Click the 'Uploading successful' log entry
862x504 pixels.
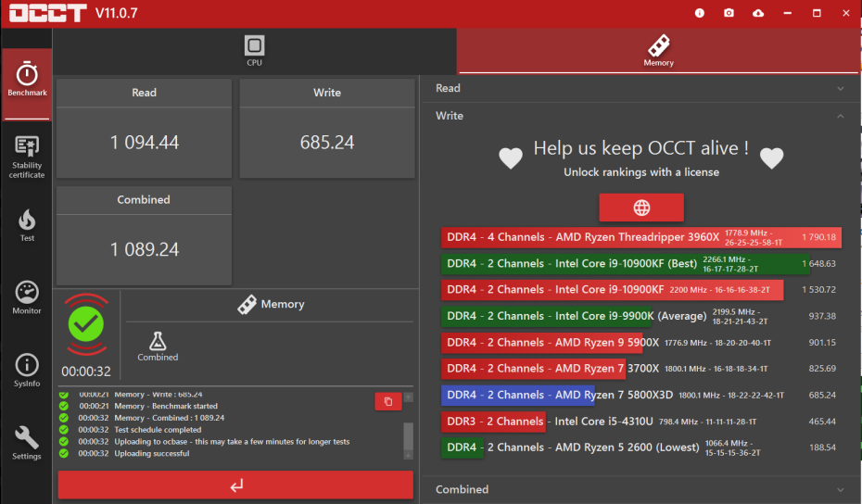click(x=151, y=453)
